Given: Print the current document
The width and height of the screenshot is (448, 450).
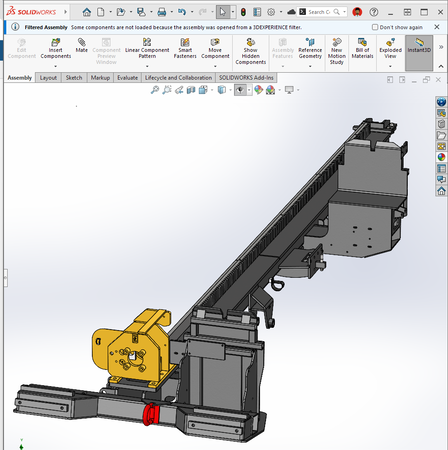Looking at the screenshot, I should (162, 12).
